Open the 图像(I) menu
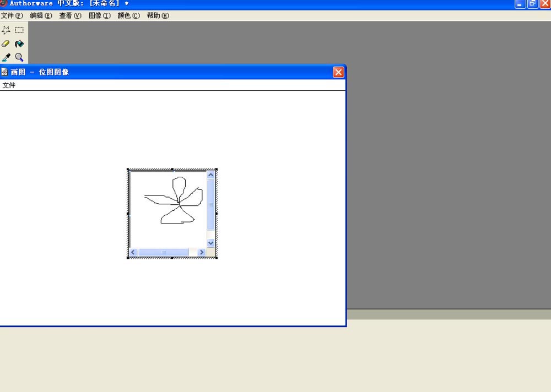 tap(99, 15)
